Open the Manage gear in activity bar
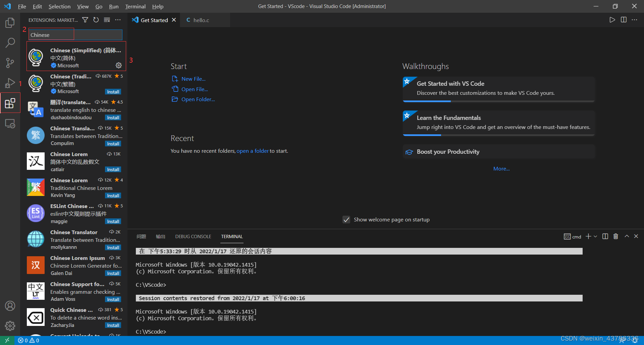This screenshot has width=644, height=345. [10, 326]
